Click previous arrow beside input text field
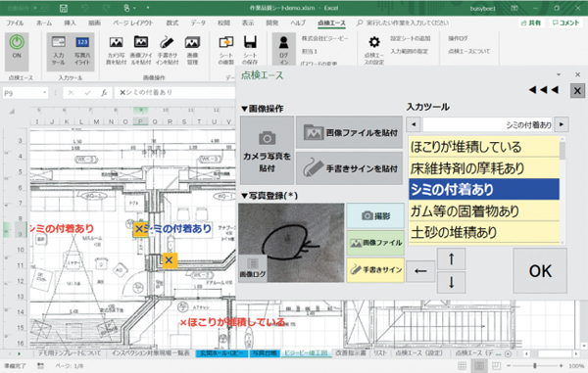This screenshot has width=588, height=373. pyautogui.click(x=414, y=124)
